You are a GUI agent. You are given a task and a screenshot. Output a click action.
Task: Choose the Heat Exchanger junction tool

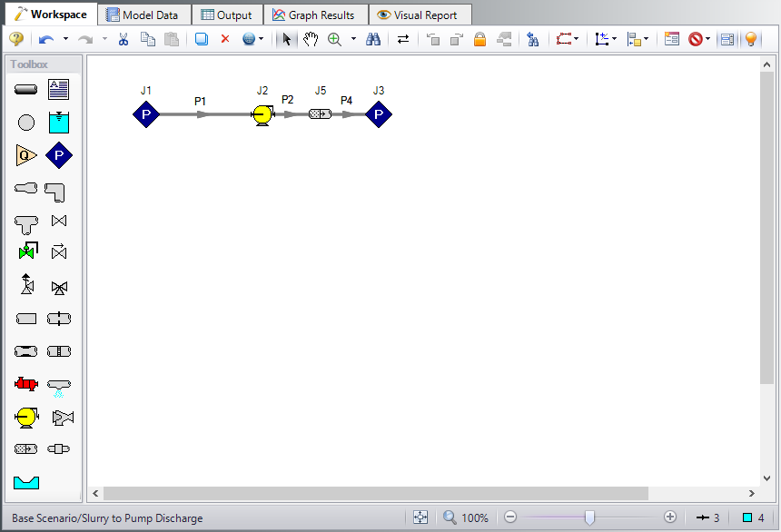(25, 384)
